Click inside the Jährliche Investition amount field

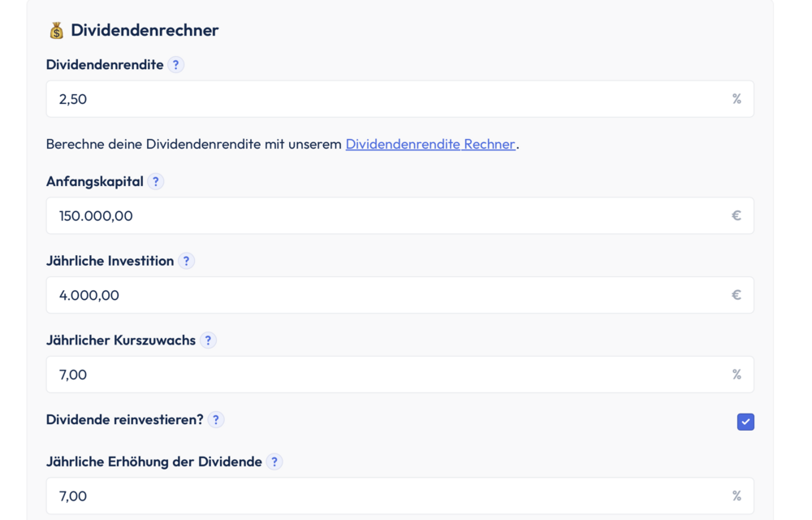point(398,295)
